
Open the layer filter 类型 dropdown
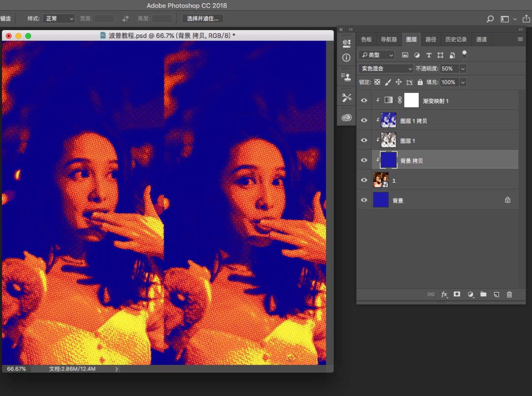pos(376,55)
